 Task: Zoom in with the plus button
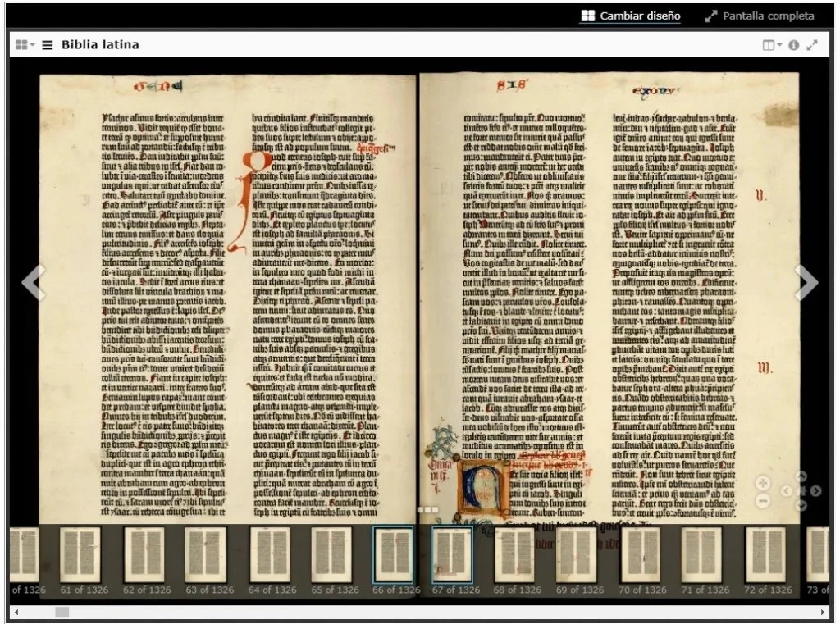(763, 483)
